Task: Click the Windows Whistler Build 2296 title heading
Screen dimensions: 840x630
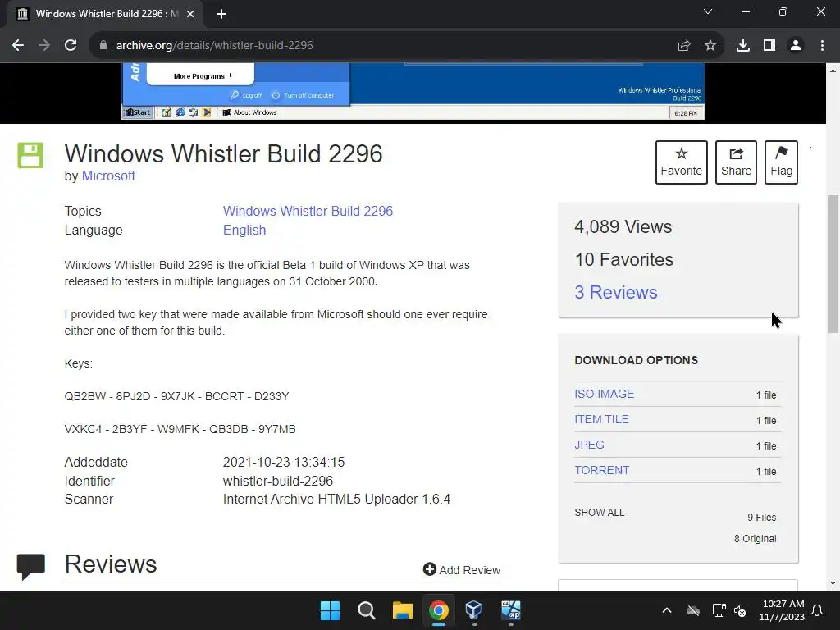Action: coord(223,153)
